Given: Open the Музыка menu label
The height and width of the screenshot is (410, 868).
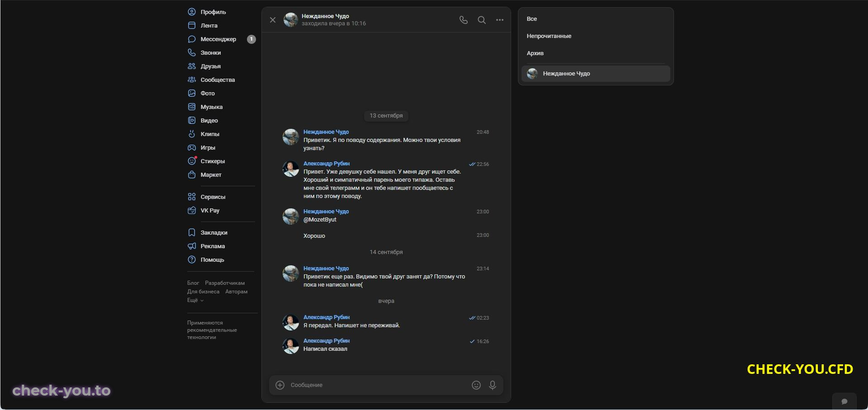Looking at the screenshot, I should pos(212,107).
